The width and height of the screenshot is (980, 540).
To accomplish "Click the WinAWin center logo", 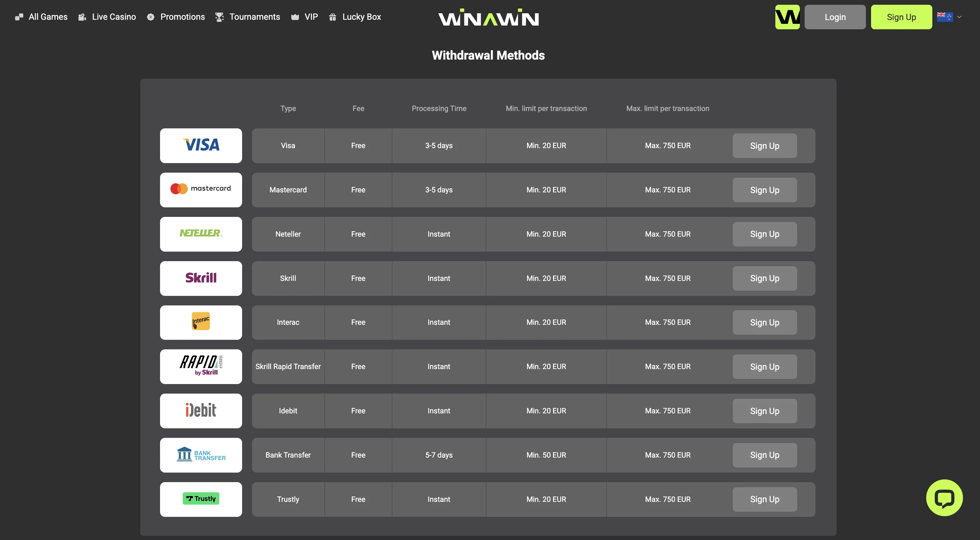I will pos(489,17).
